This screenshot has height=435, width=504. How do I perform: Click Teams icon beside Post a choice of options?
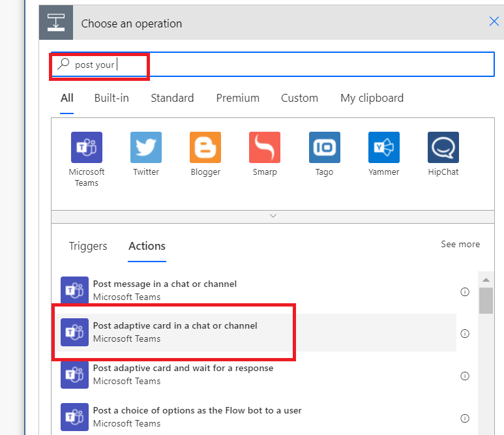(x=74, y=417)
